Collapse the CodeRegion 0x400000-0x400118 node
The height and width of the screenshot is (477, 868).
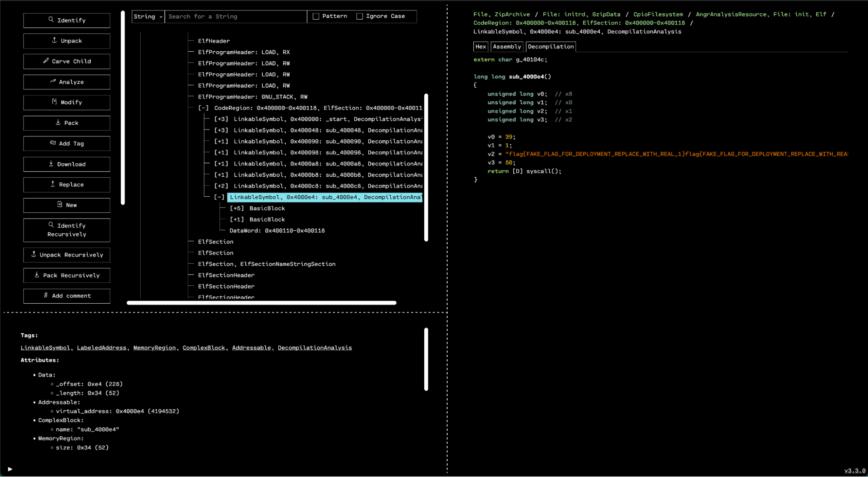(x=203, y=108)
